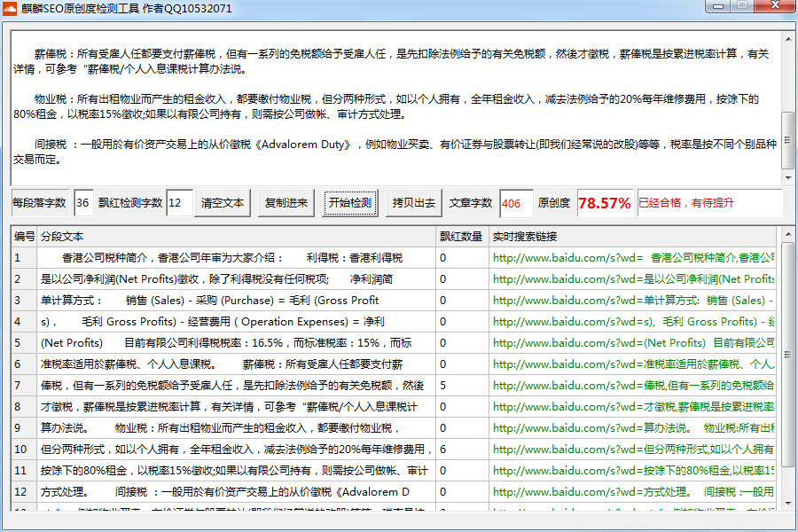798x532 pixels.
Task: Edit the 每段落字数 value field showing 36
Action: point(80,202)
